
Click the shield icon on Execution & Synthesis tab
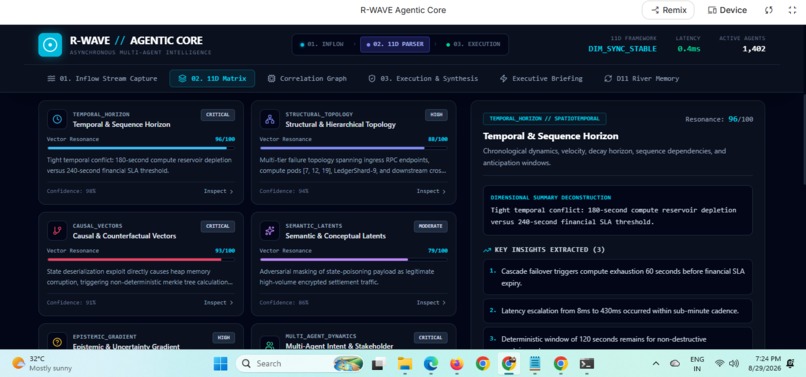(x=372, y=79)
